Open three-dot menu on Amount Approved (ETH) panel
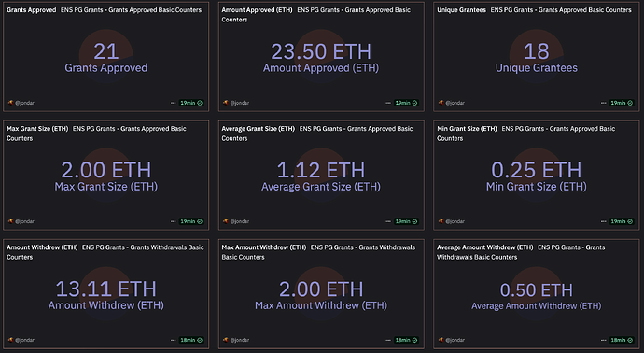644x353 pixels. click(x=388, y=103)
